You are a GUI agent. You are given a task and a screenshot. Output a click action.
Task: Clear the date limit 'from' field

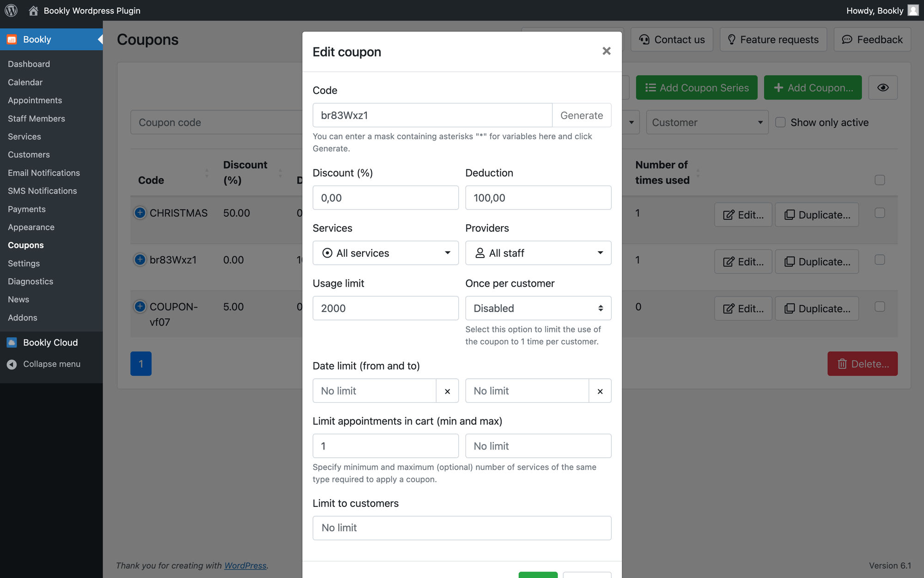point(447,391)
